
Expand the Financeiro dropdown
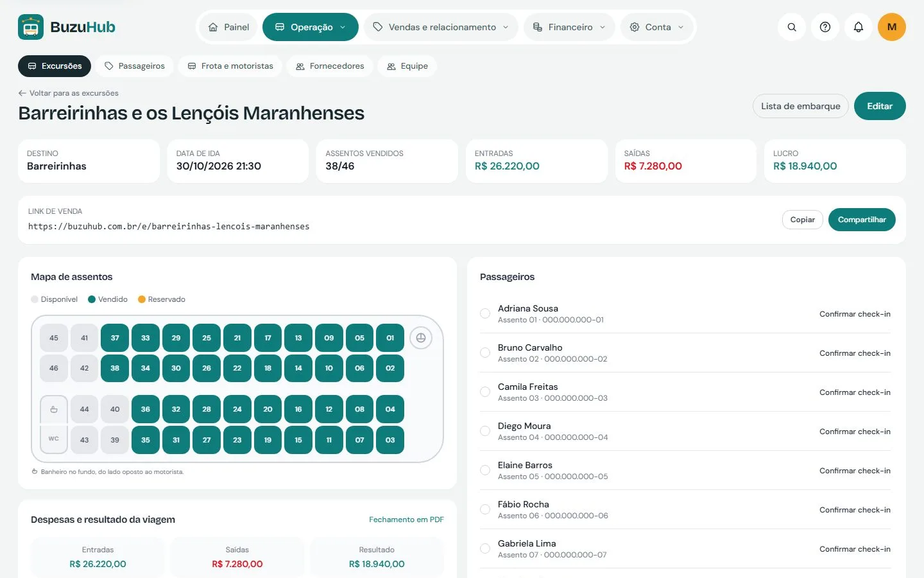click(569, 27)
